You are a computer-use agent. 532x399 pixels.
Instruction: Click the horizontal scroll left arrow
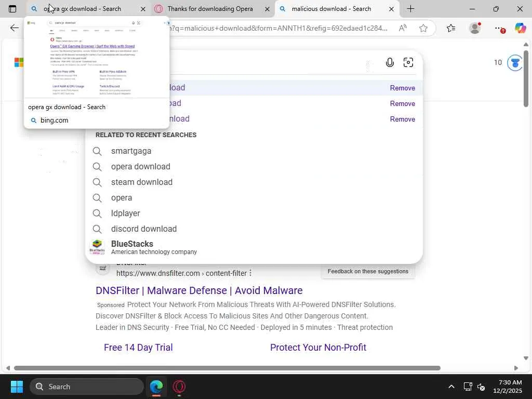[x=8, y=368]
